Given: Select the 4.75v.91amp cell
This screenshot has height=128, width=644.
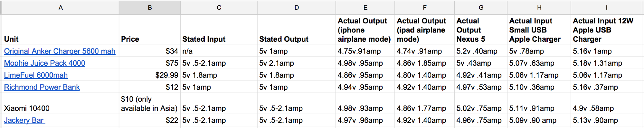Looking at the screenshot, I should pyautogui.click(x=365, y=51).
